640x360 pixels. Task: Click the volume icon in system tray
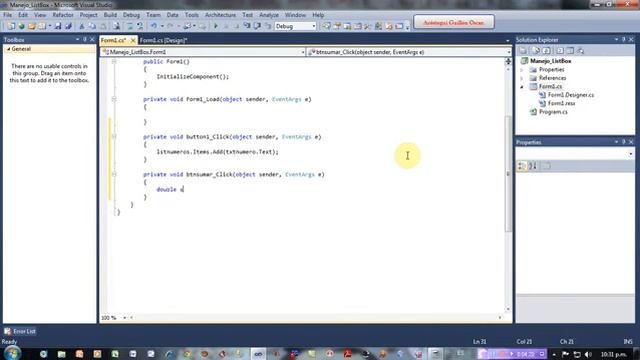pyautogui.click(x=588, y=354)
